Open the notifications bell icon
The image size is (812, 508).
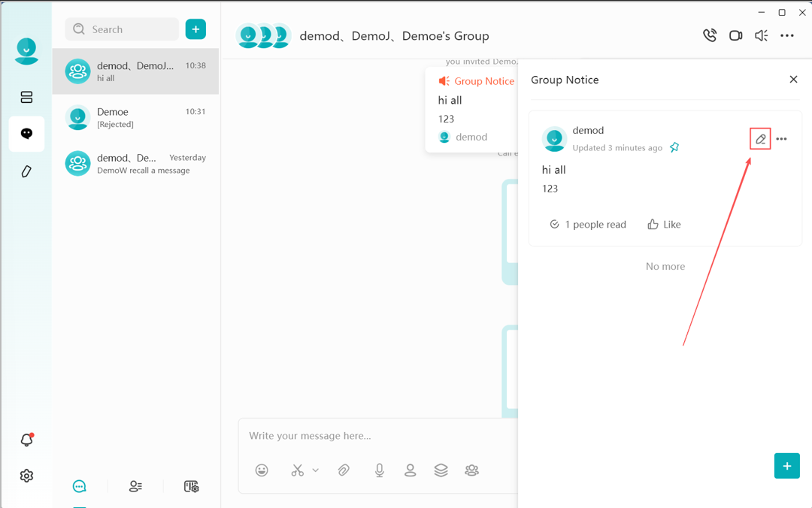pyautogui.click(x=26, y=440)
